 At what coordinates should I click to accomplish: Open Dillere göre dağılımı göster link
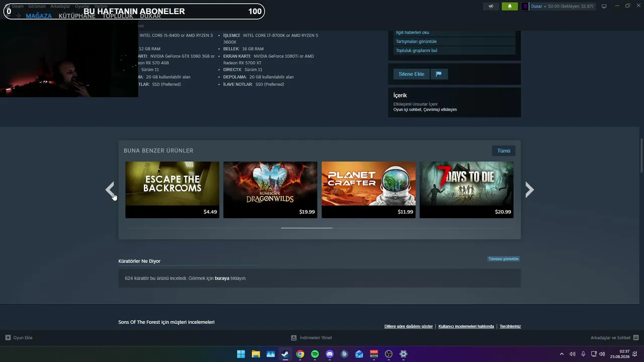coord(409,326)
